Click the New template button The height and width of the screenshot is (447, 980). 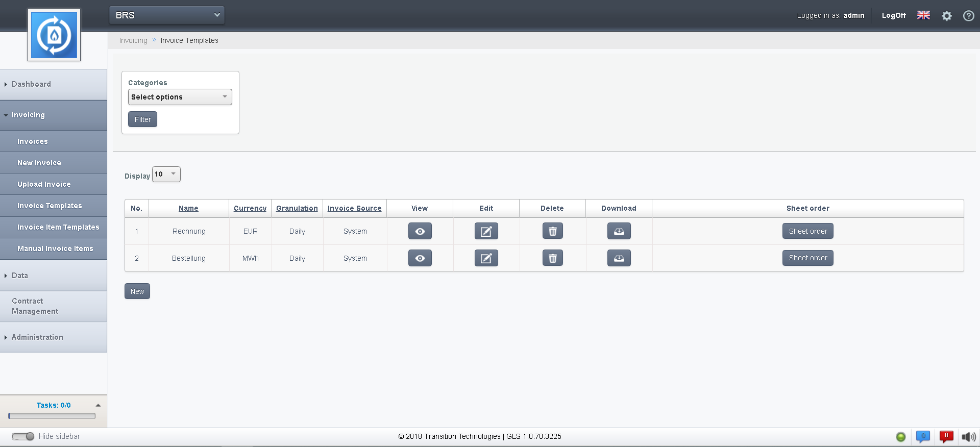pos(137,291)
